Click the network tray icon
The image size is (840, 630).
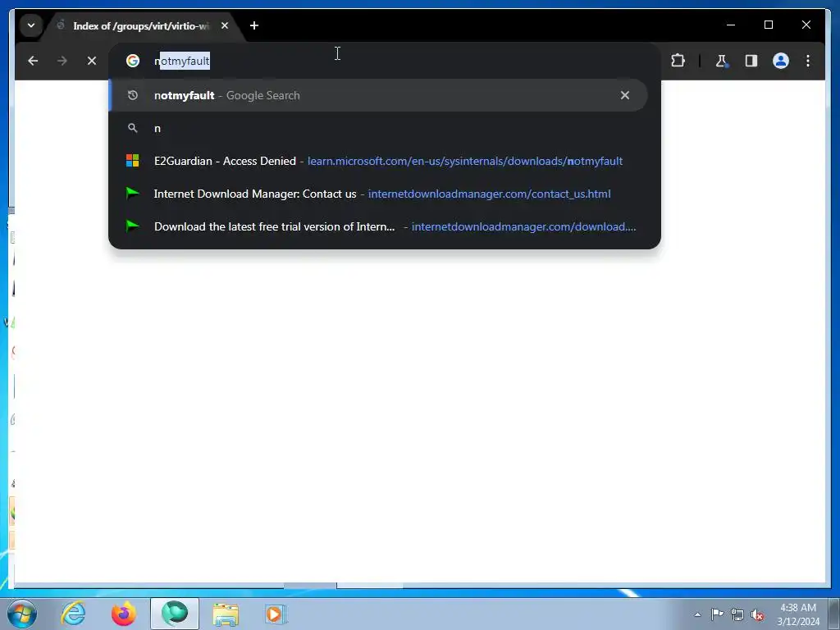click(x=737, y=614)
